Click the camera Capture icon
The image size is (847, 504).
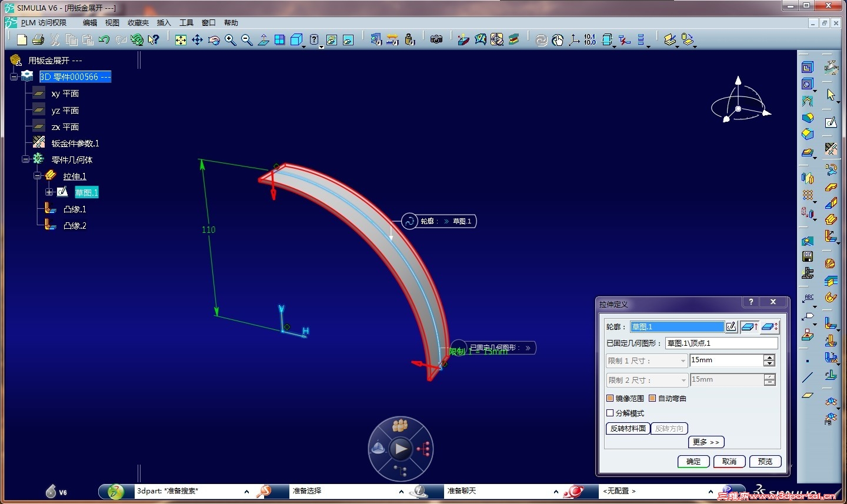pos(436,39)
